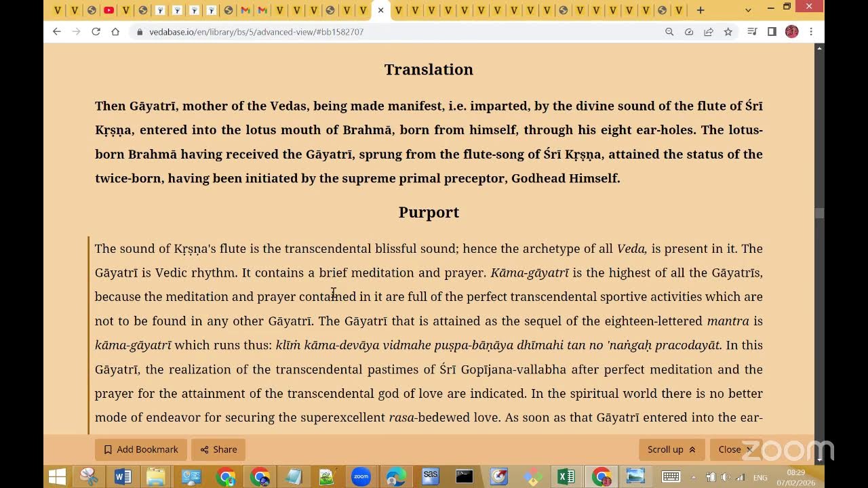Open the taskbar clock and date
Screen dimensions: 868x488
click(797, 477)
